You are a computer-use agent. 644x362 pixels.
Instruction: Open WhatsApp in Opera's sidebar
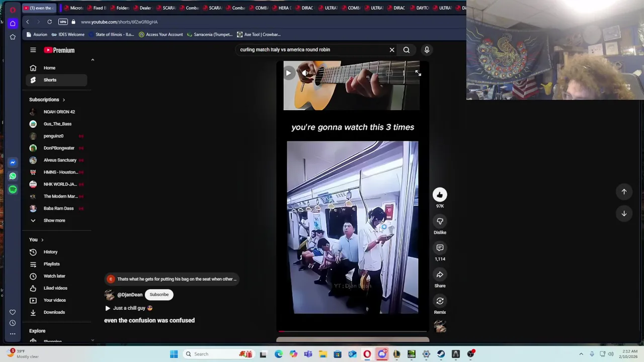(13, 176)
